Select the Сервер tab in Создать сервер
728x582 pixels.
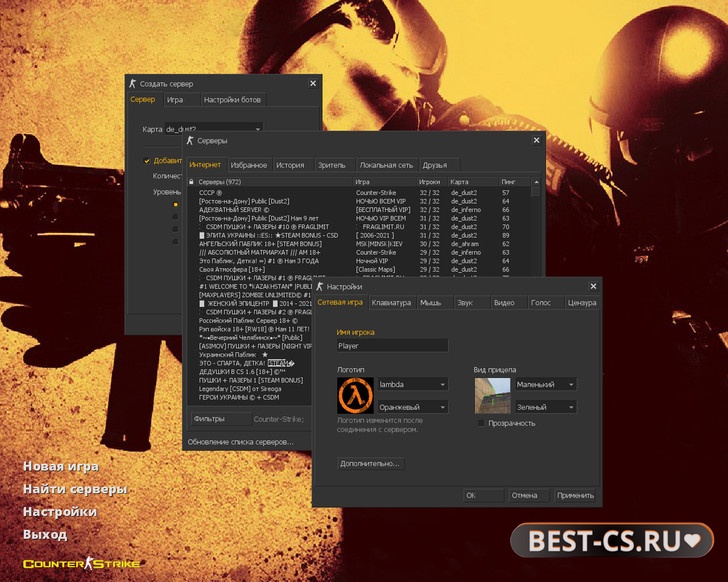point(143,99)
